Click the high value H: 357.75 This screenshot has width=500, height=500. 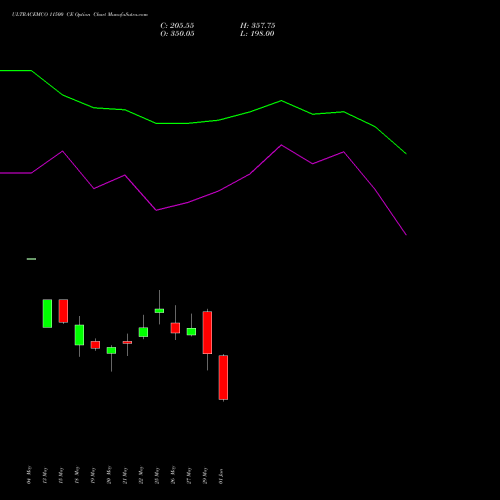tap(258, 26)
